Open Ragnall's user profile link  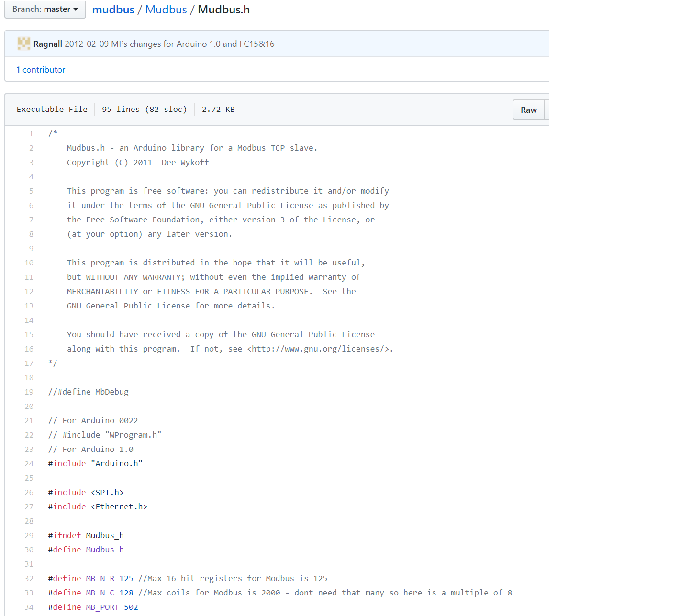tap(48, 44)
